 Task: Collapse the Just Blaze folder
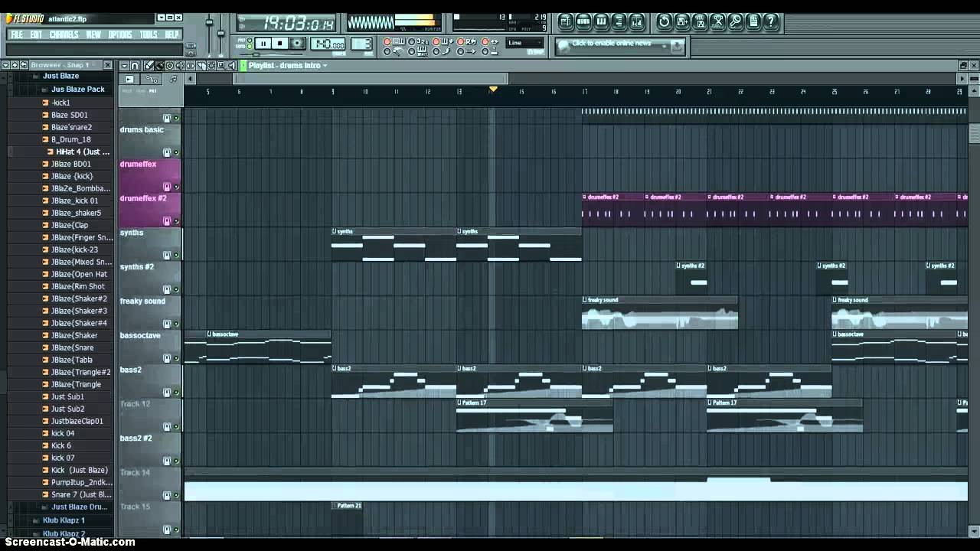[x=36, y=77]
